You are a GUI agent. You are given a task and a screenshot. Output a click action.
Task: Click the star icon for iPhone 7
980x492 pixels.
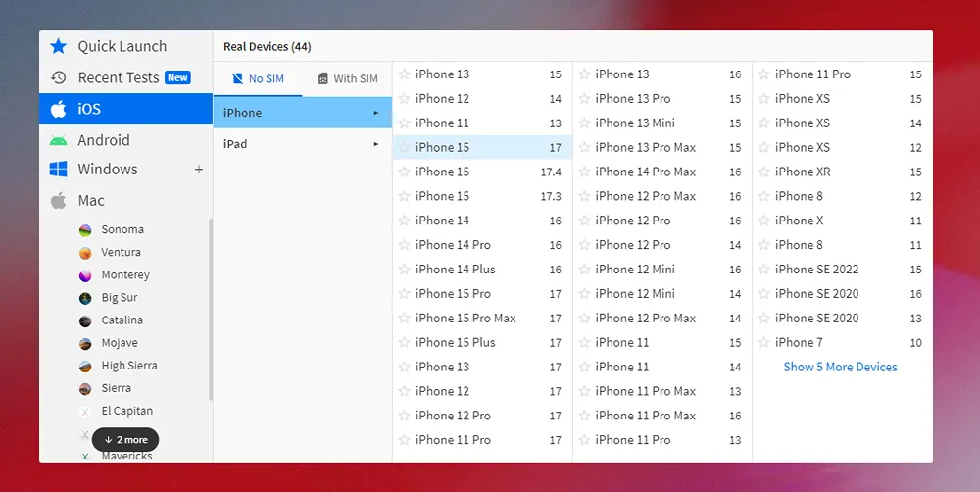[763, 342]
